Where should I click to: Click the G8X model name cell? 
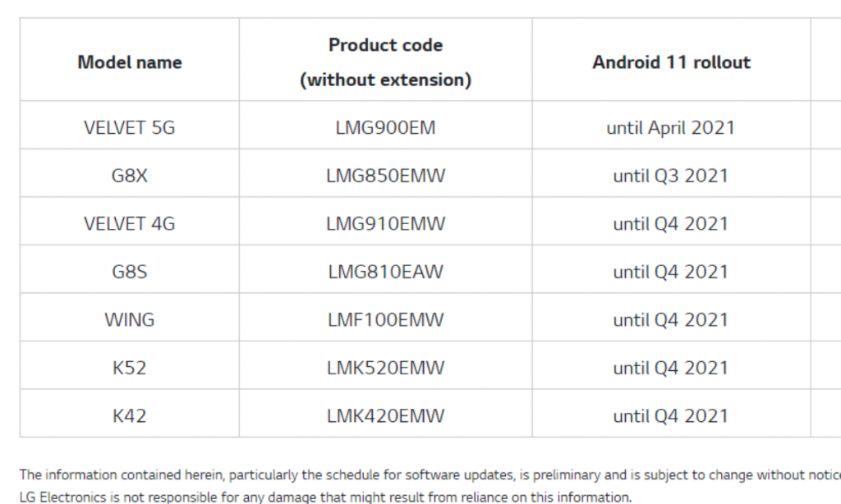(x=130, y=176)
